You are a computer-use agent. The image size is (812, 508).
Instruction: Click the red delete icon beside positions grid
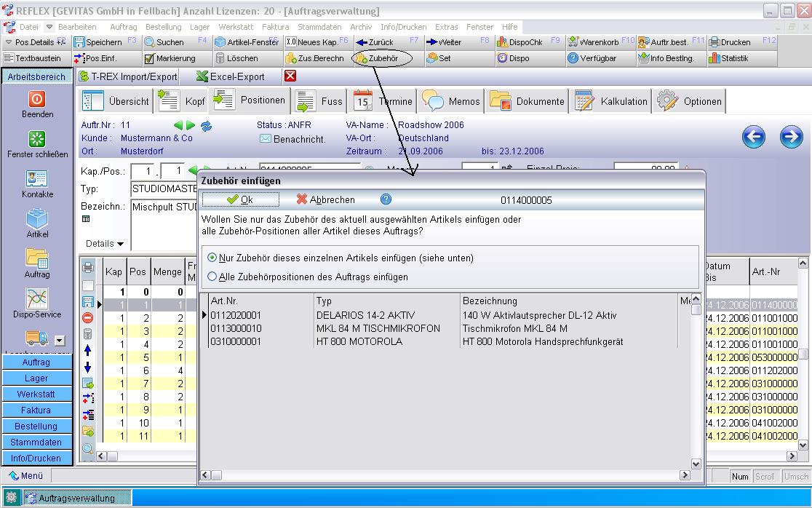(88, 317)
